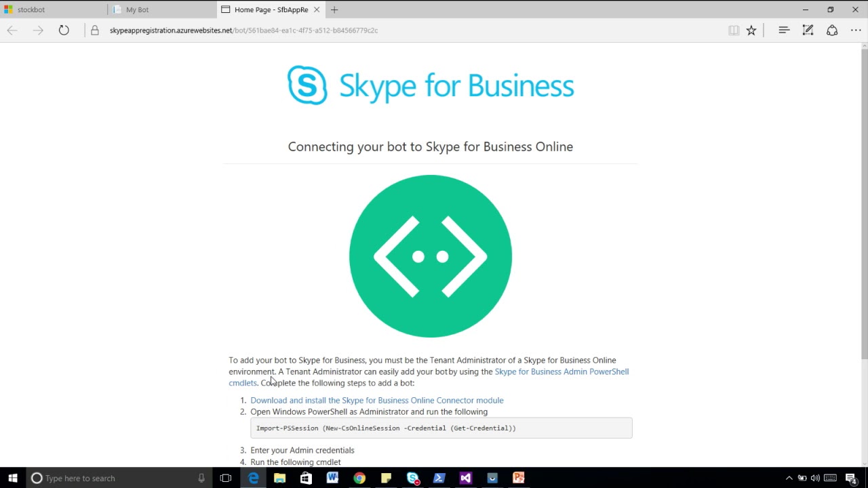Click the green bot avatar image
Screen dimensions: 868x488
(x=431, y=256)
